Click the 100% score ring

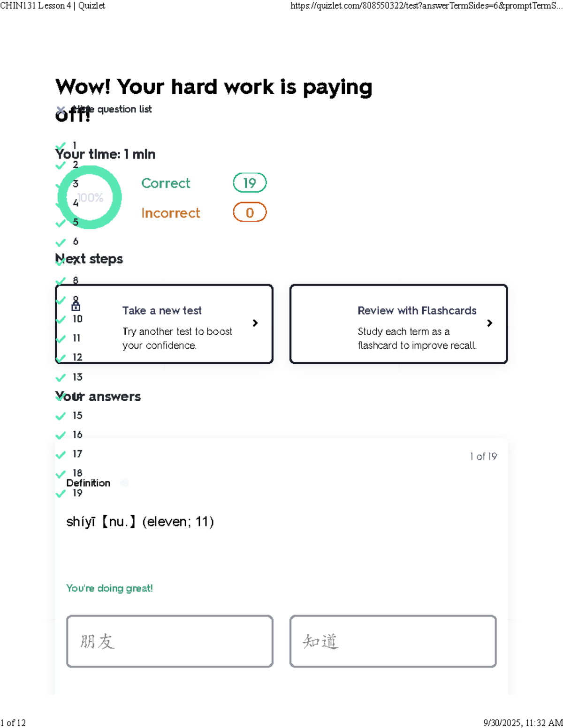coord(90,197)
